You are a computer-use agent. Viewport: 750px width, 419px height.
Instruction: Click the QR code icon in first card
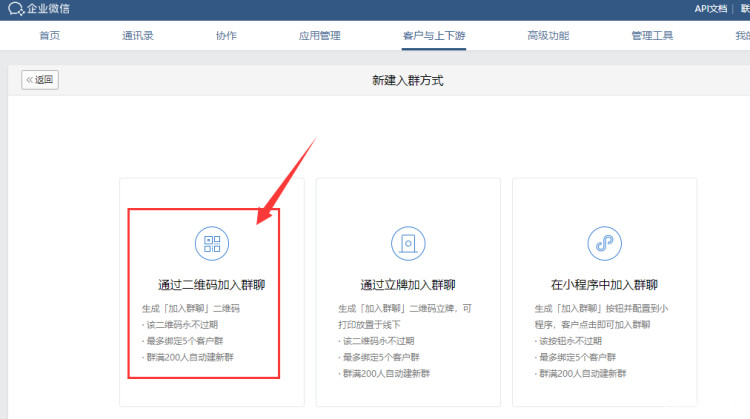tap(211, 243)
